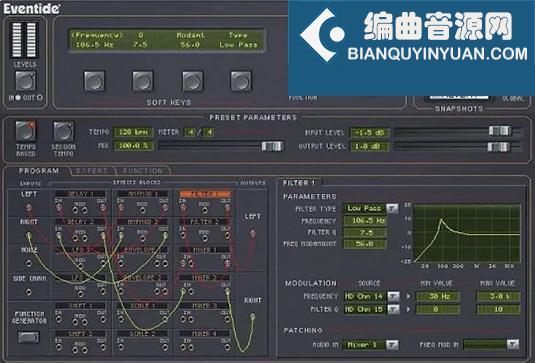Click the Mixer 4 OUT jack

tap(227, 347)
